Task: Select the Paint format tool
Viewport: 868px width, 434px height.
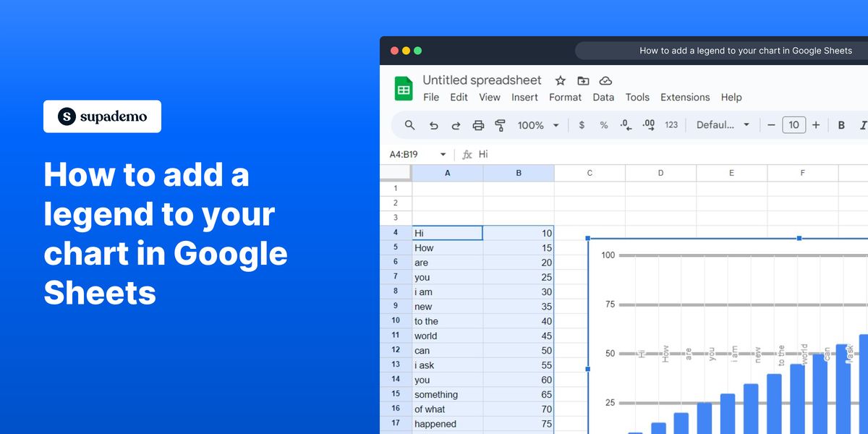Action: pyautogui.click(x=500, y=124)
